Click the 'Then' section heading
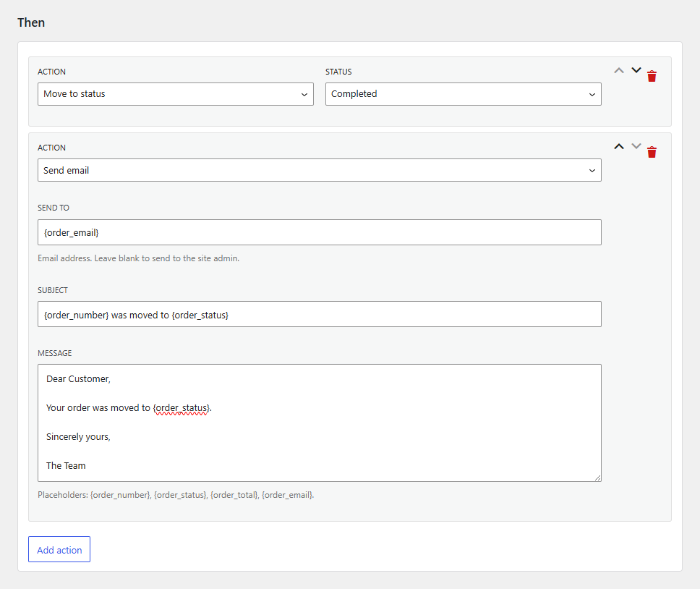Viewport: 700px width, 589px height. (31, 22)
